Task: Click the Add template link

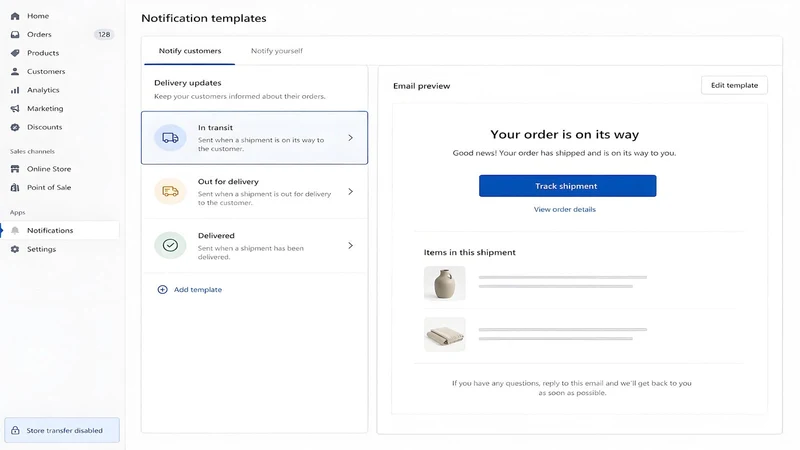Action: [198, 289]
